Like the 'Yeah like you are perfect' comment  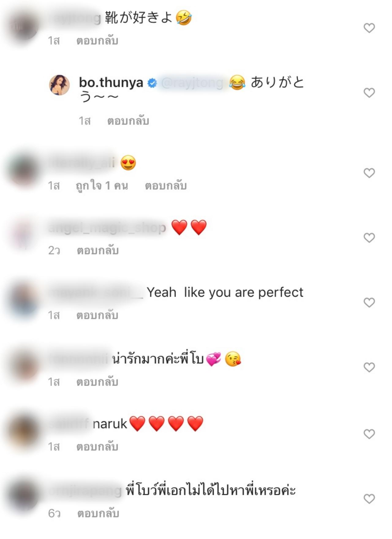(x=369, y=303)
